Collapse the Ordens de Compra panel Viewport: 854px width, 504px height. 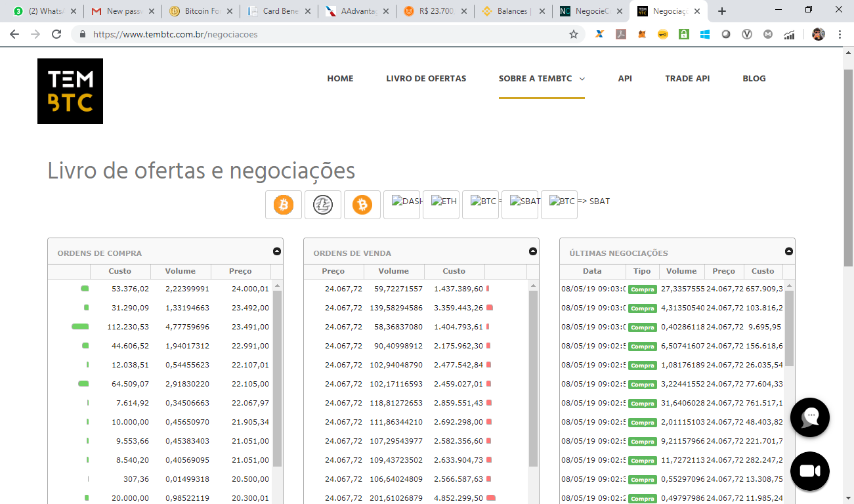tap(276, 251)
